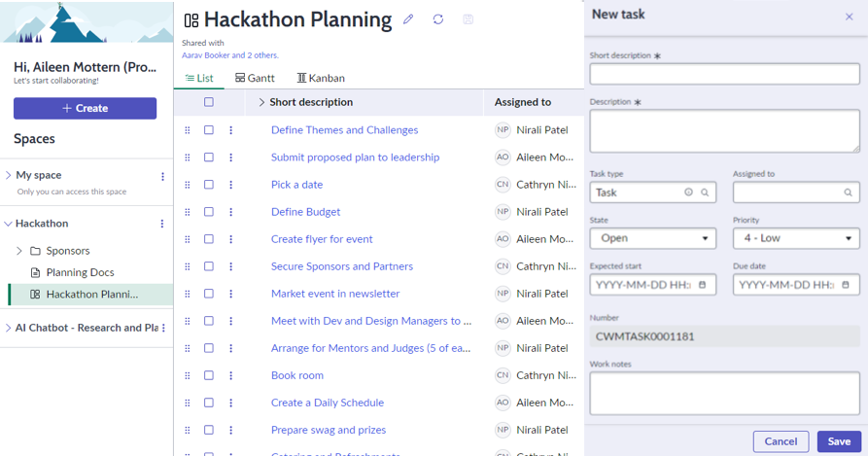Open row menu for Define Budget

tap(230, 212)
